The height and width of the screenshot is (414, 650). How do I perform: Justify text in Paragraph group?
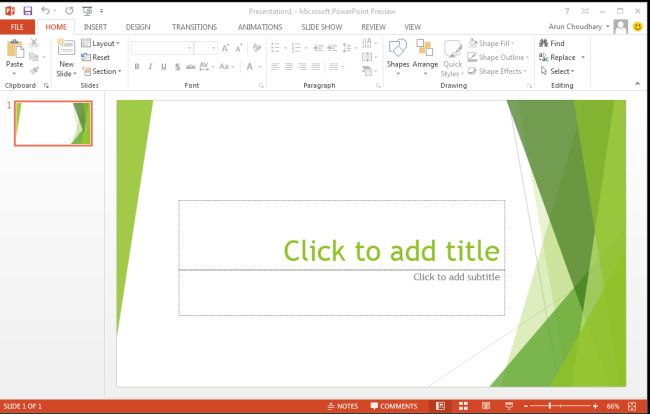[x=316, y=67]
